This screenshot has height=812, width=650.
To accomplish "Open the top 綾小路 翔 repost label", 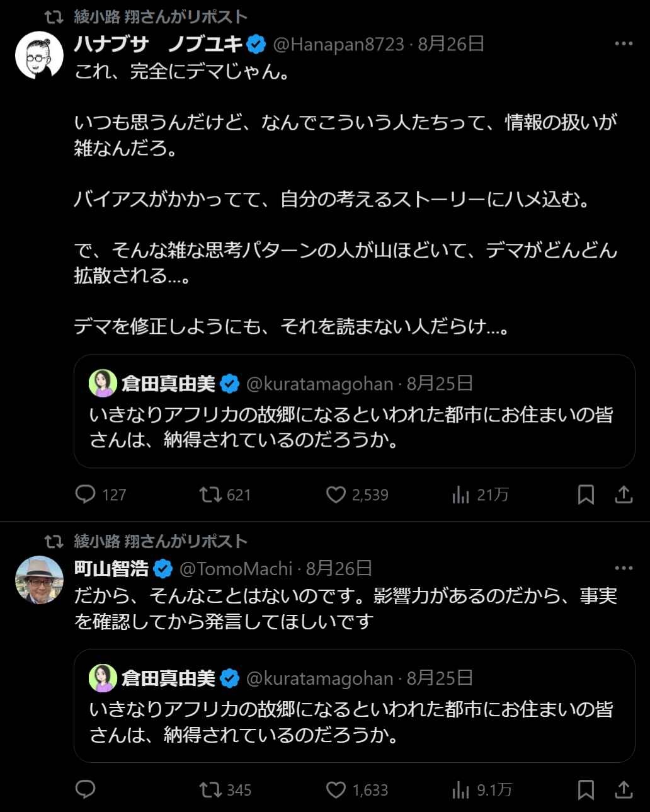I will [161, 17].
